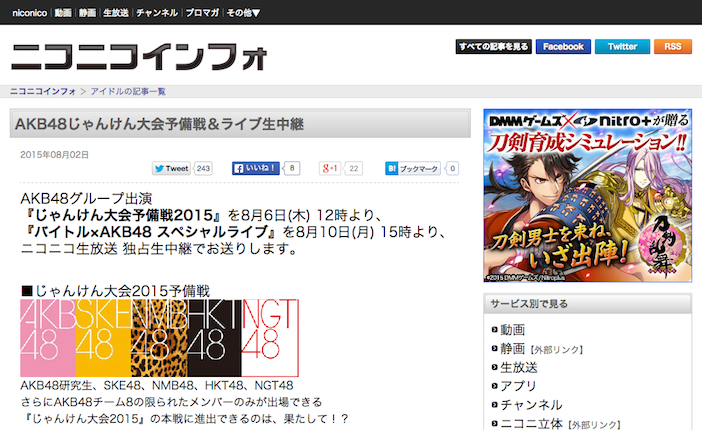Click the ■じゃんけん大会2015予備戦 heading

(x=116, y=291)
